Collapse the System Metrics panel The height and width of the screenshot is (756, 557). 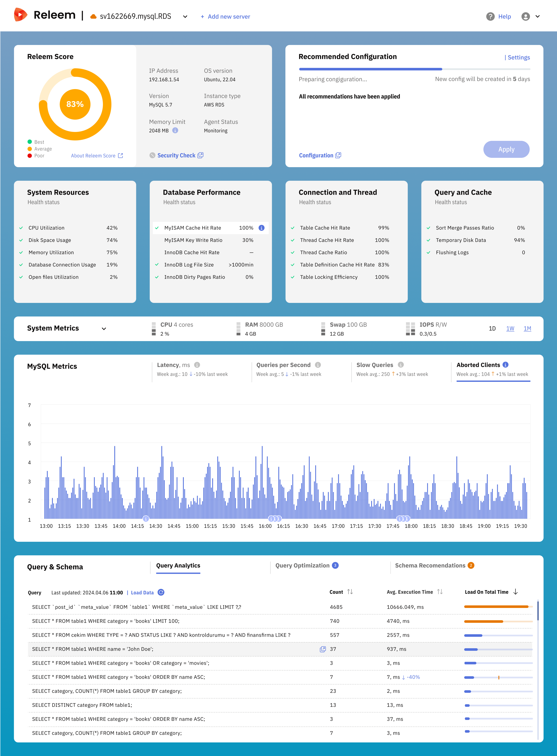[104, 328]
